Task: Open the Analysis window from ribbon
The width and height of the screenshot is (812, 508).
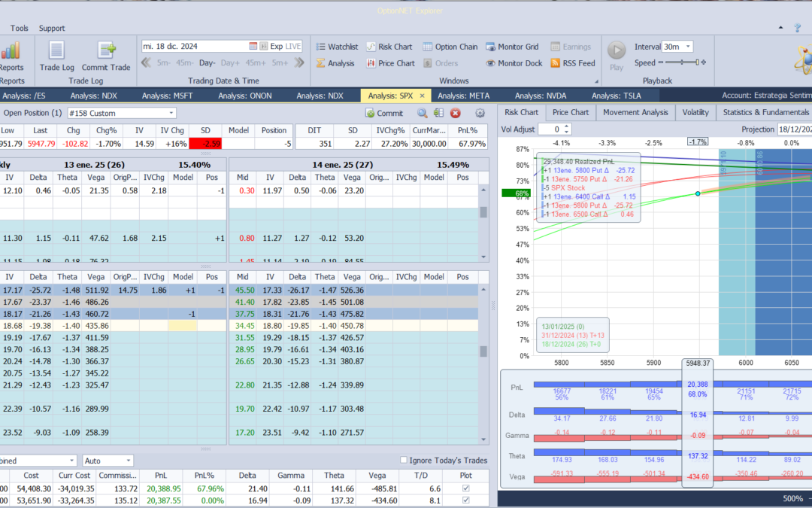Action: [335, 63]
